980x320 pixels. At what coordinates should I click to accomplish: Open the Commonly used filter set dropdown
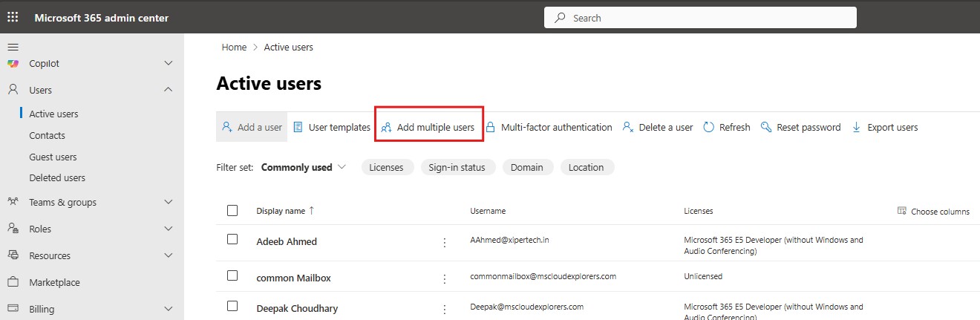point(304,167)
